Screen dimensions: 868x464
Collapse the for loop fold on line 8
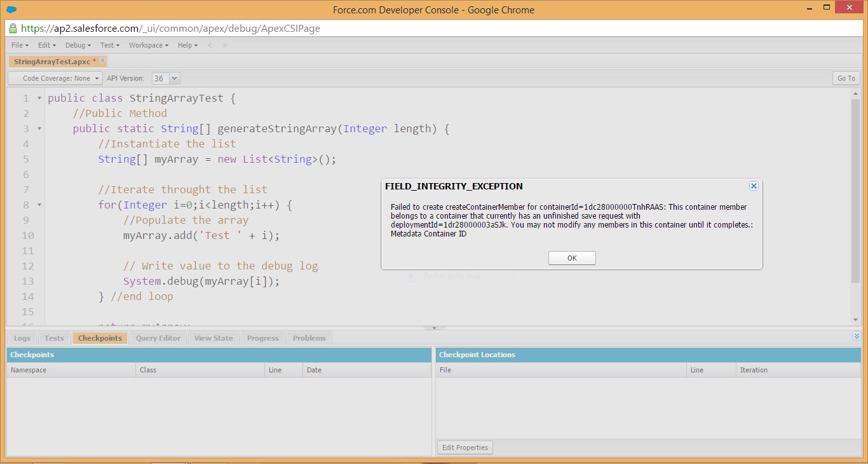point(39,205)
